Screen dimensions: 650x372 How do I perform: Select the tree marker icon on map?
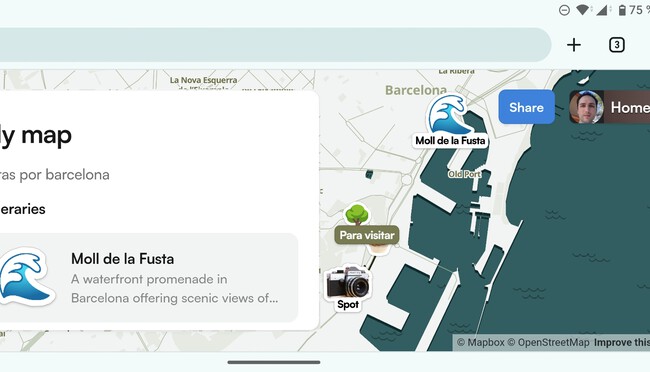[357, 215]
